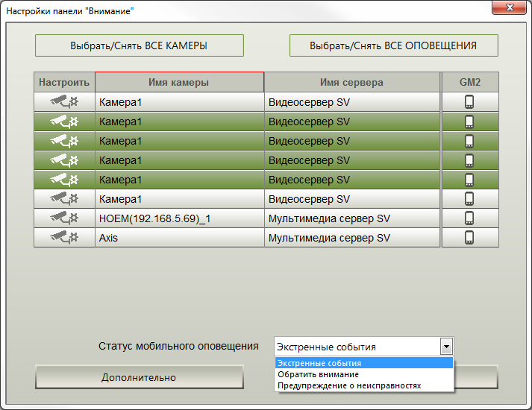Toggle the GM2 phone icon in the sixth Камера1 row
532x410 pixels.
[x=469, y=199]
